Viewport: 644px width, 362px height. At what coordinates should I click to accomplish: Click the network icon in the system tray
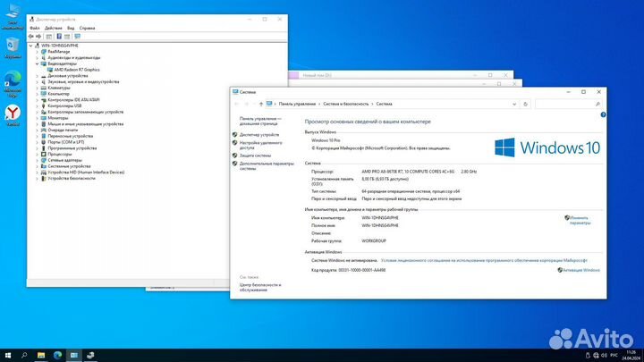pos(596,356)
